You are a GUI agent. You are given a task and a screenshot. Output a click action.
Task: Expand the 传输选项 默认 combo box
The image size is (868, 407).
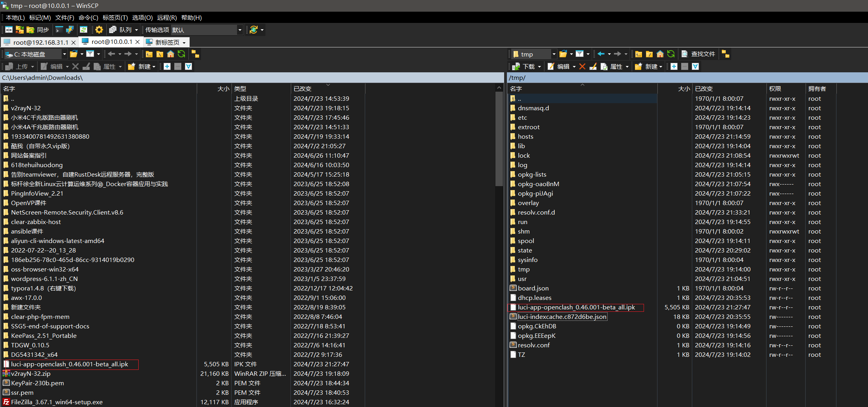pos(239,30)
